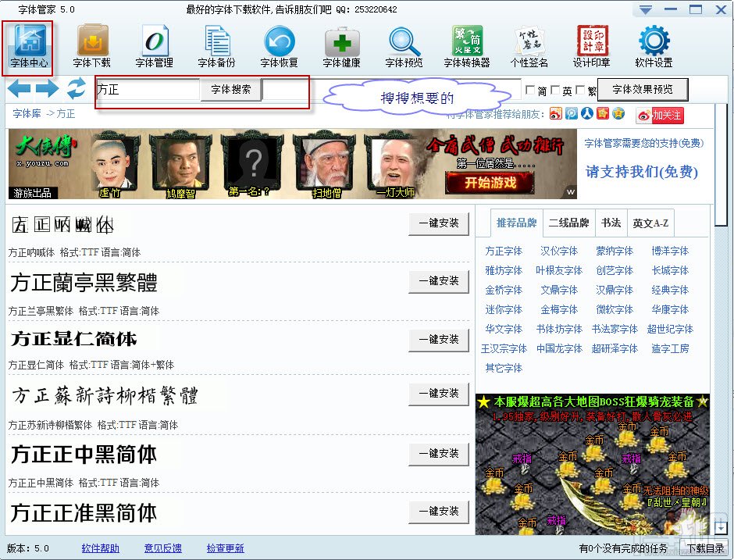The height and width of the screenshot is (560, 734).
Task: Switch to the 书法 tab
Action: pyautogui.click(x=611, y=223)
